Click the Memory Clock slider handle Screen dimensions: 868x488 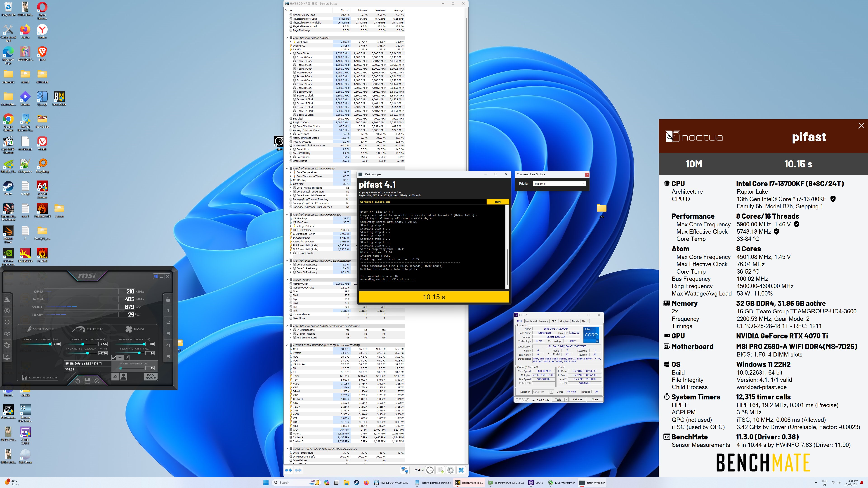click(x=88, y=353)
